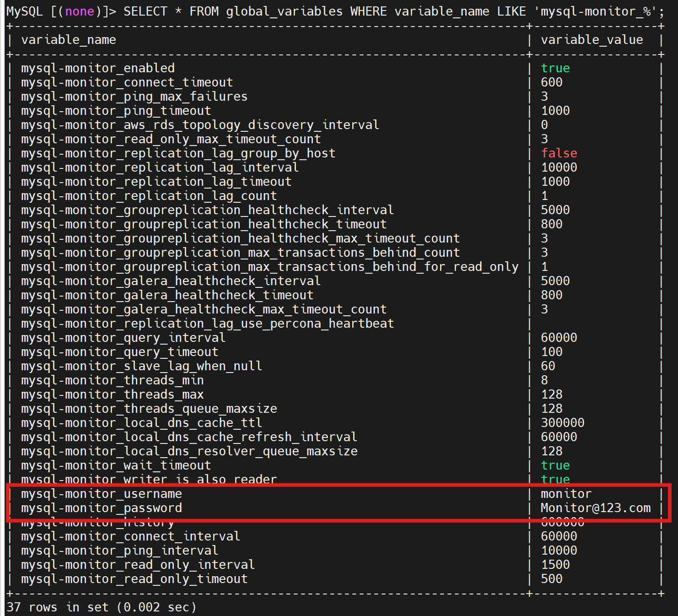Click value 300000 for local_dns_cache_ttl
The height and width of the screenshot is (616, 678).
563,423
